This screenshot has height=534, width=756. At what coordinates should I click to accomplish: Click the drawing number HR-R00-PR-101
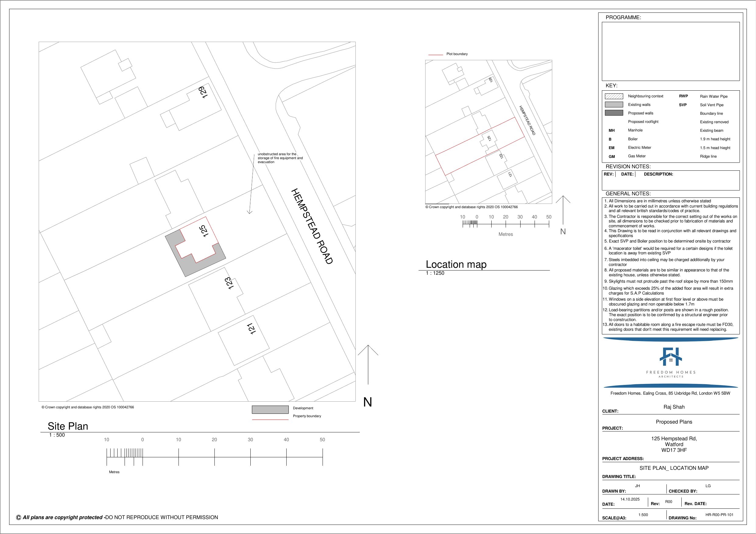719,515
